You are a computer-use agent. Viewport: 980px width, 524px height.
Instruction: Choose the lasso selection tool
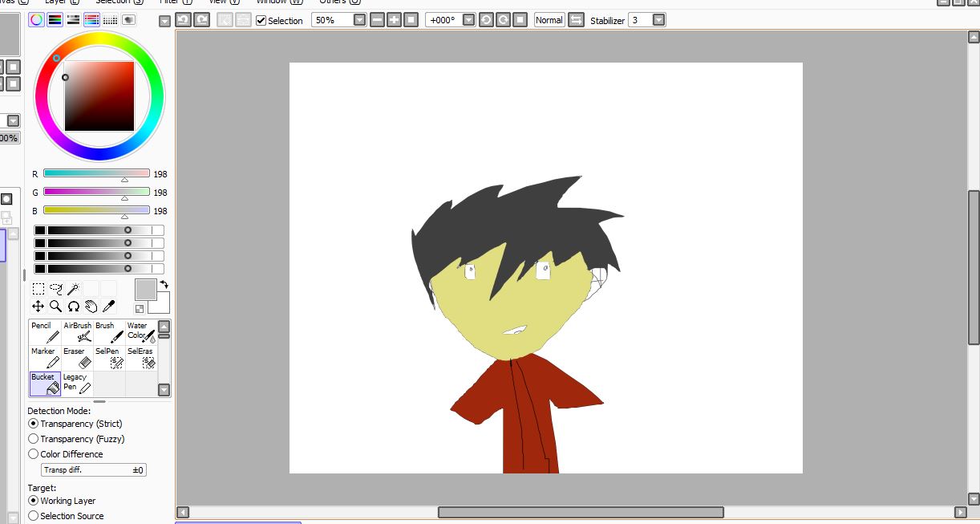(x=56, y=289)
